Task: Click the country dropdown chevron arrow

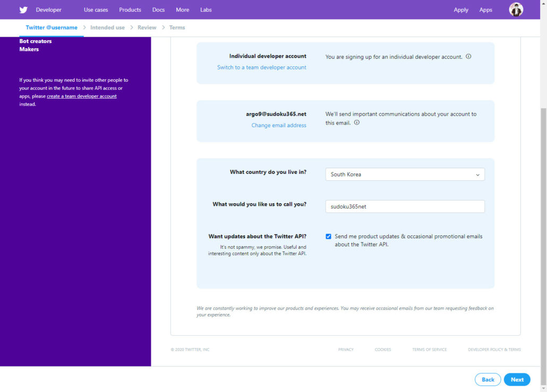Action: click(x=477, y=175)
